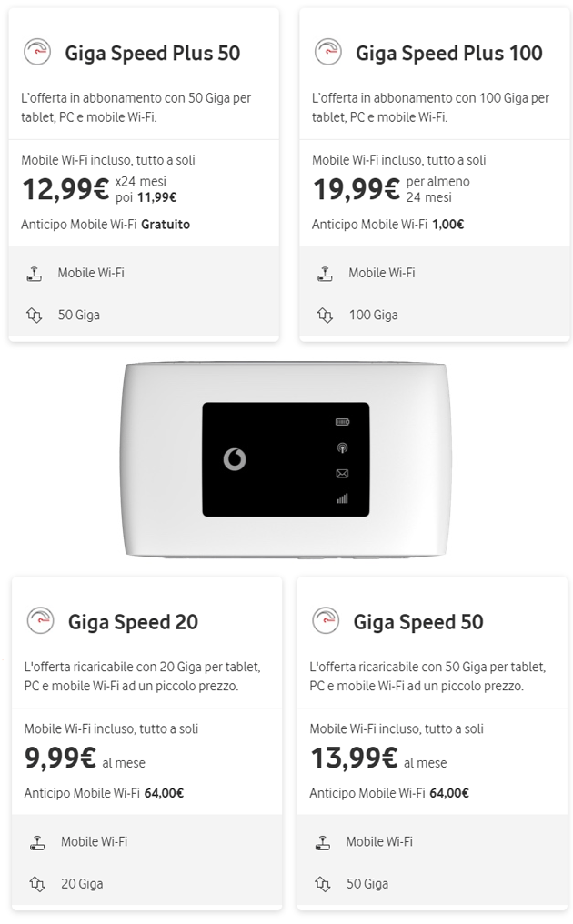Open the Giga Speed Plus 50 offer title

(152, 54)
